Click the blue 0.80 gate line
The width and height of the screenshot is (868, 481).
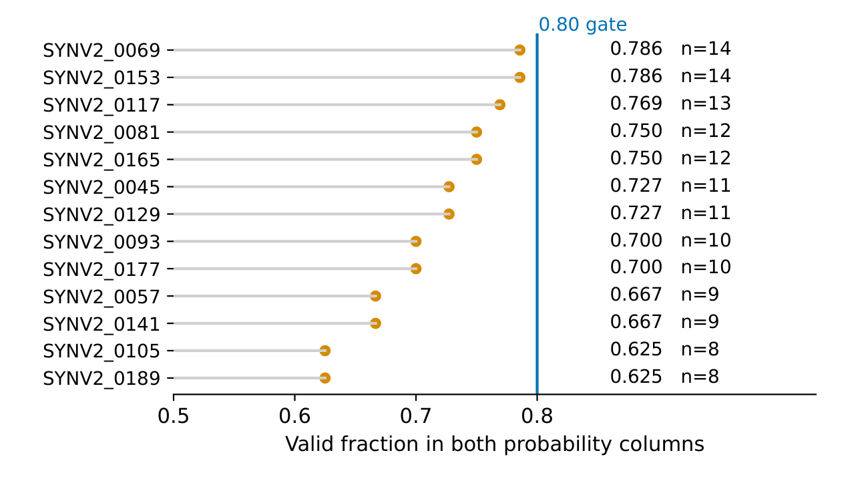pos(537,214)
